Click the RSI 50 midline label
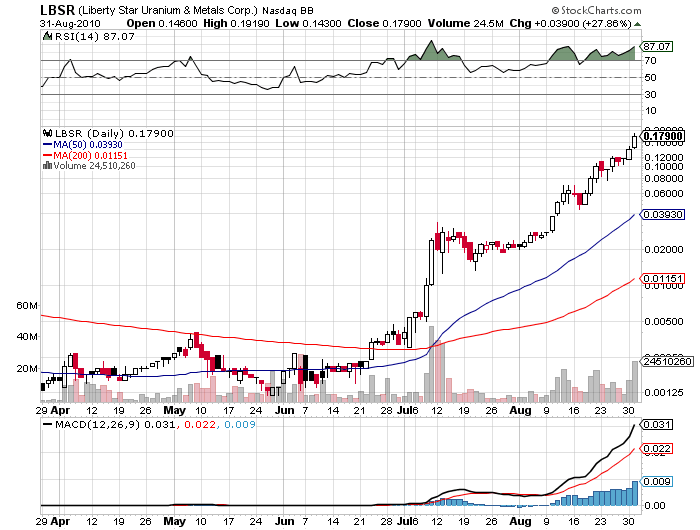Viewport: 700px width, 530px height. coord(650,78)
